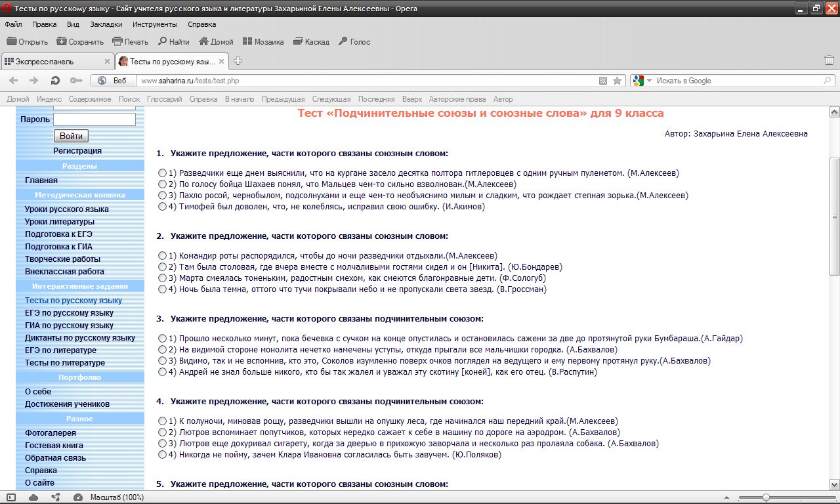Click the Home (Домой) toolbar icon
The image size is (840, 504).
click(203, 41)
